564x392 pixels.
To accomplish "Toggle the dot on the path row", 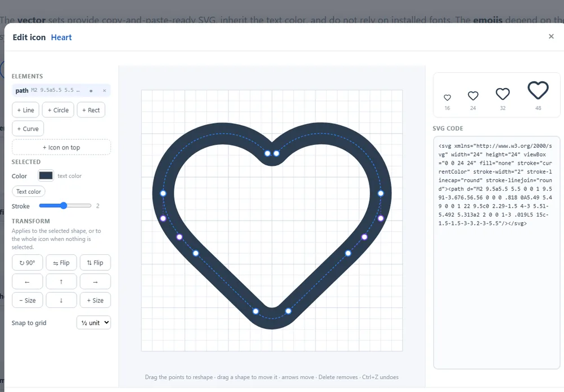I will [x=91, y=91].
